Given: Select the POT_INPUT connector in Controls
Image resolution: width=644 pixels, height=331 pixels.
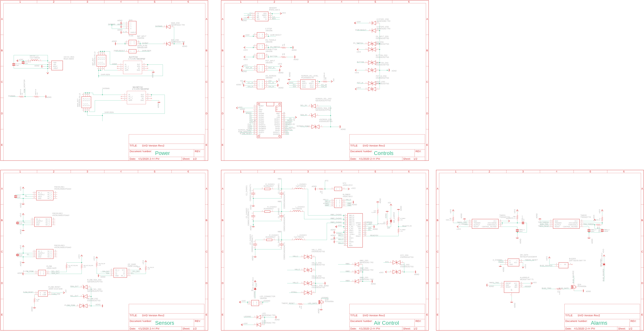Looking at the screenshot, I should tap(261, 68).
